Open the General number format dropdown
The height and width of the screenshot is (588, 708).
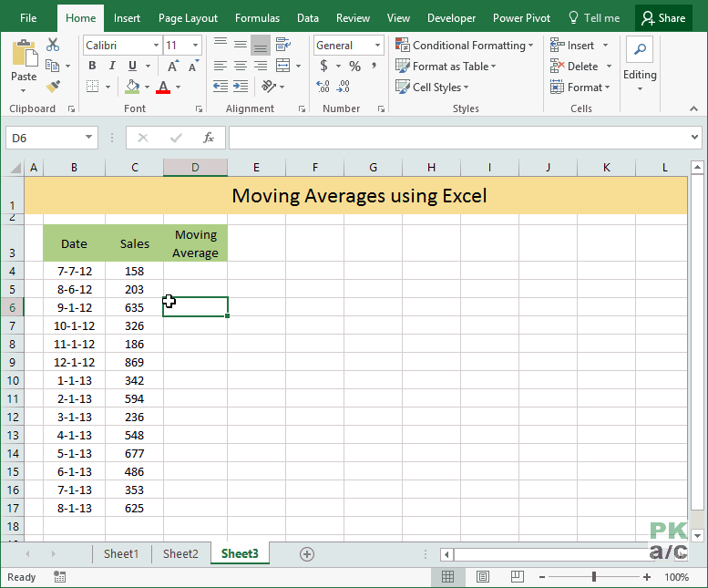click(377, 46)
